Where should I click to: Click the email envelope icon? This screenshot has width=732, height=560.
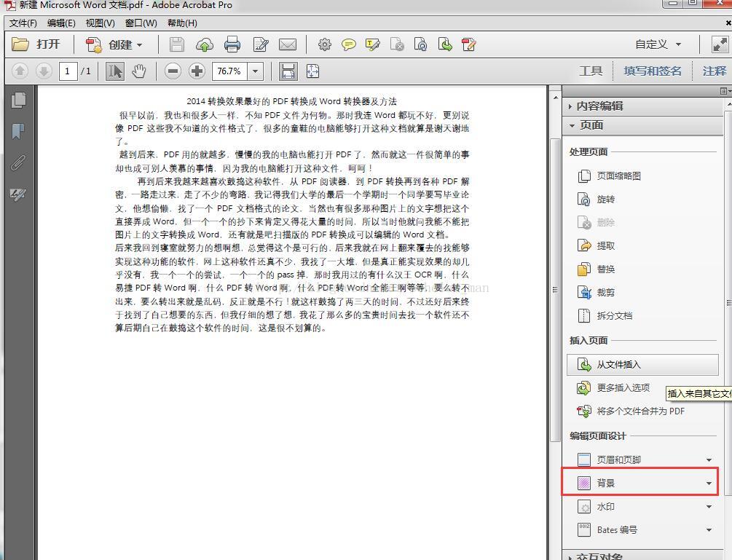(x=288, y=45)
